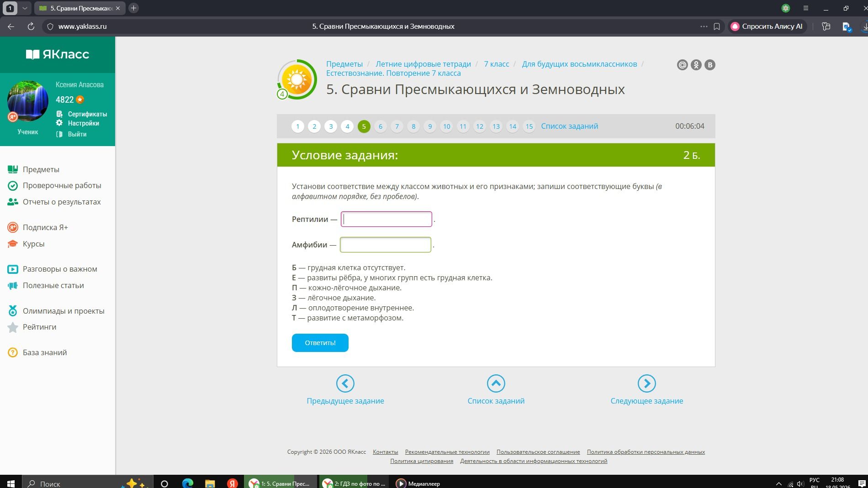Click browser back arrow
The height and width of the screenshot is (488, 868).
coord(11,26)
